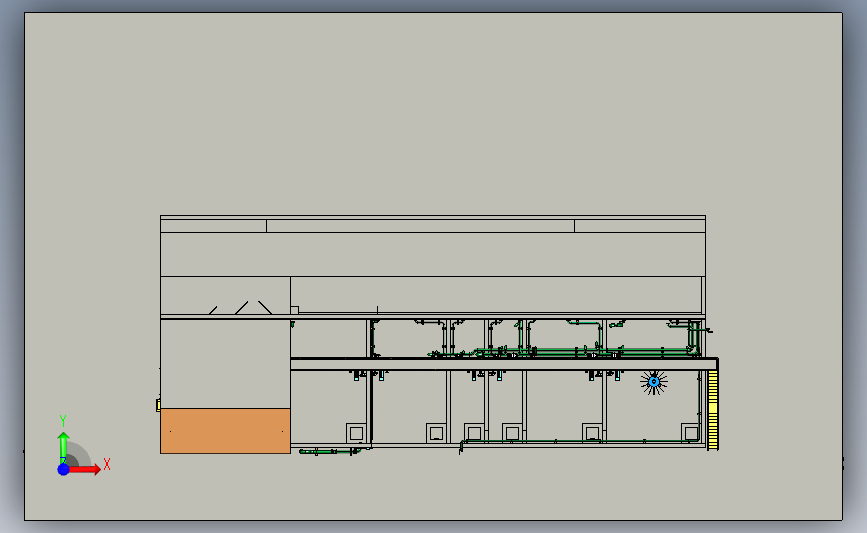The height and width of the screenshot is (533, 867).
Task: Click the blue starburst symbol in drawing
Action: (654, 382)
